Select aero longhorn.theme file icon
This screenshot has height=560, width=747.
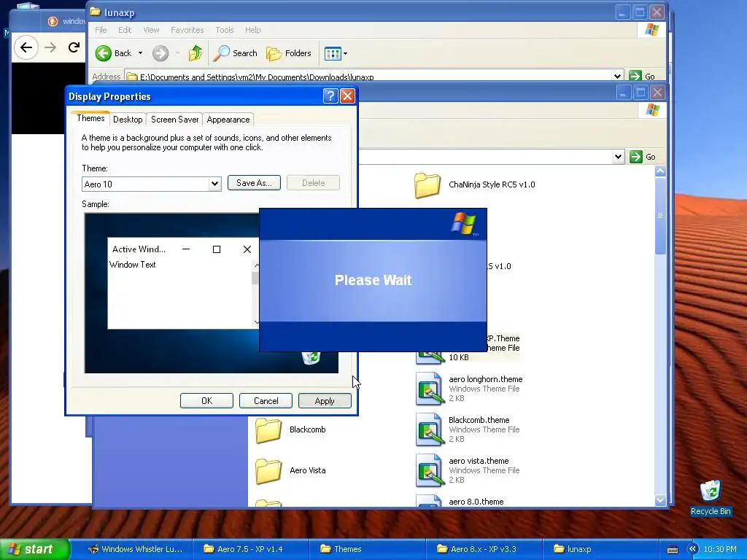click(x=428, y=389)
